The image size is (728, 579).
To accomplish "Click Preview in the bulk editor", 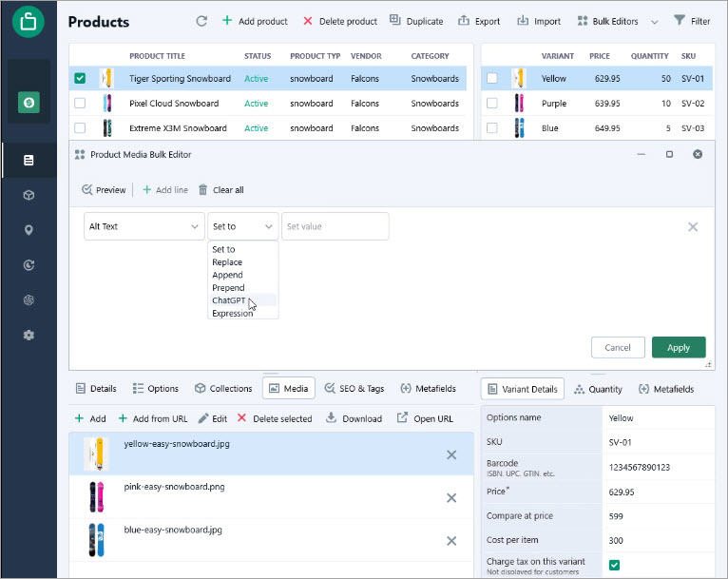I will click(x=104, y=189).
